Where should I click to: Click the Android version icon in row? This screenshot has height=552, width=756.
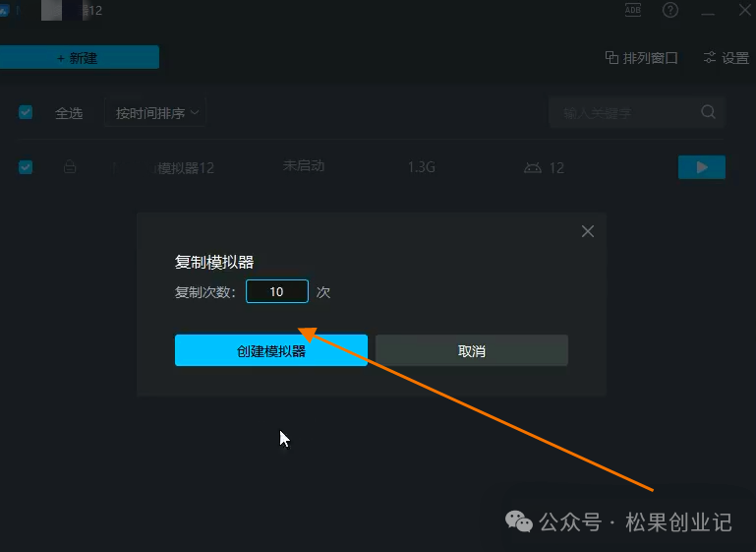pos(533,168)
